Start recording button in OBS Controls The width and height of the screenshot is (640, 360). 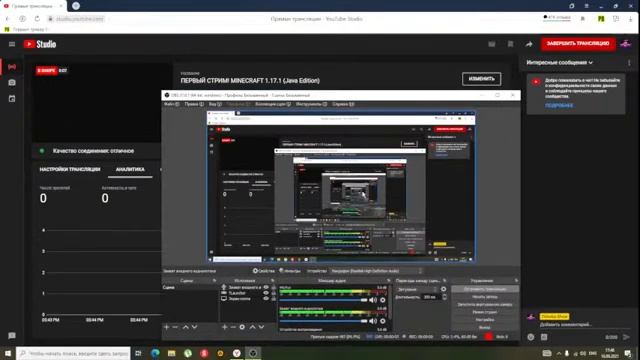pyautogui.click(x=485, y=297)
